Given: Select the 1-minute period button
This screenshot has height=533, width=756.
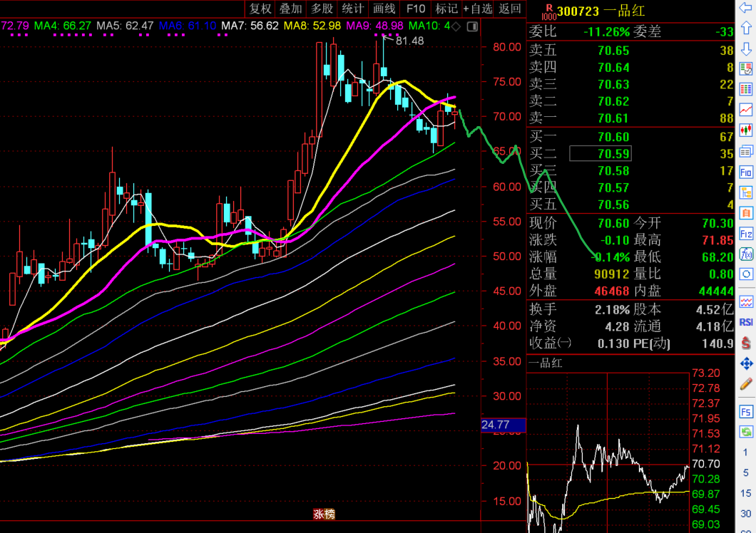Looking at the screenshot, I should pyautogui.click(x=746, y=452).
